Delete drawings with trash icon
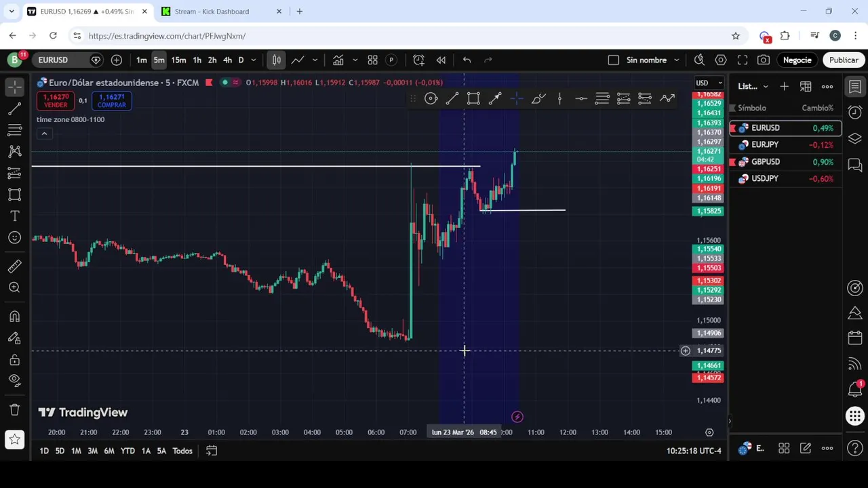Screen dimensions: 868x488 click(14, 409)
